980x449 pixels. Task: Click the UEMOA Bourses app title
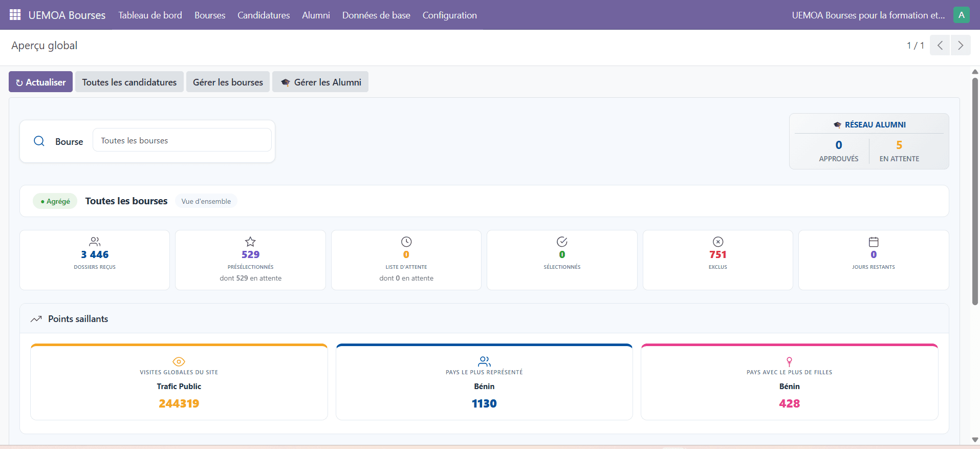coord(67,15)
